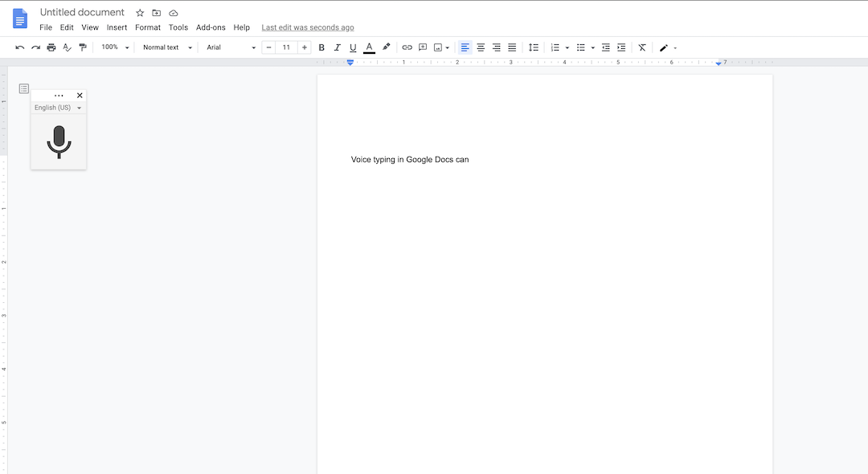Star the Untitled document

(x=140, y=13)
